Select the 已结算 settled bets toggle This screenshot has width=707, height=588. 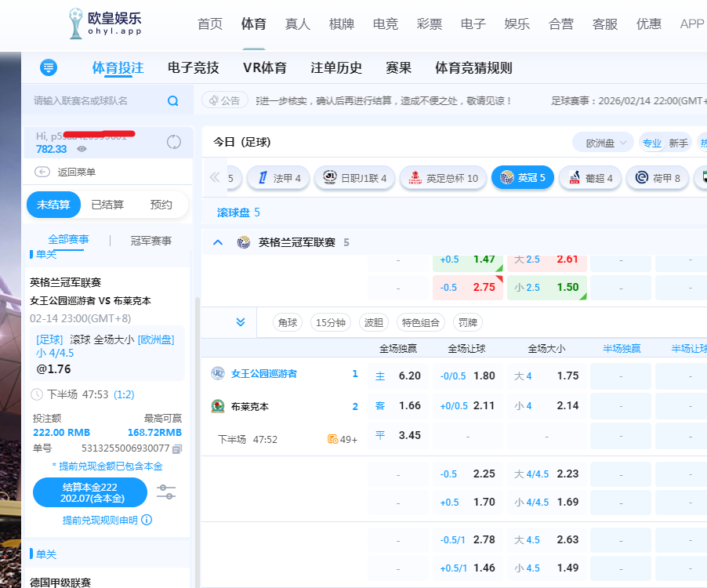[107, 205]
